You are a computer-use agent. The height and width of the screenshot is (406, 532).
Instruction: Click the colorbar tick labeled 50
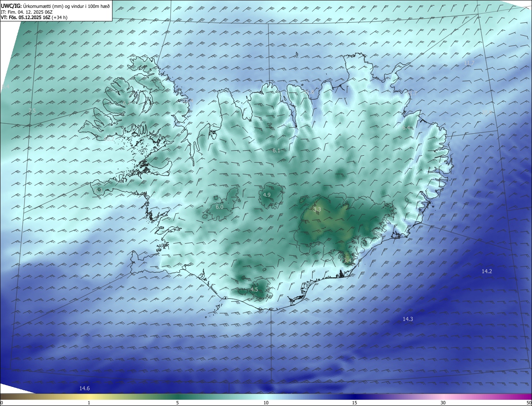529,403
